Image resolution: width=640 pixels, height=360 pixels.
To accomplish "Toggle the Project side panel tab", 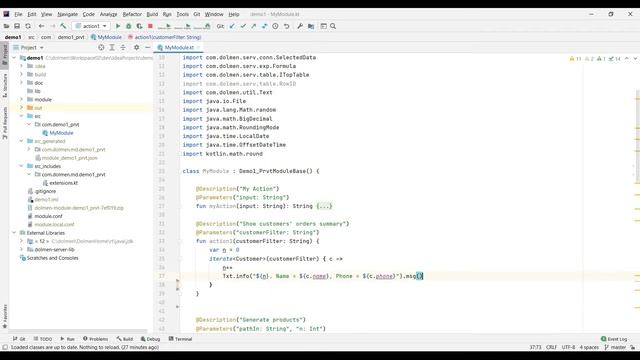I will click(5, 55).
